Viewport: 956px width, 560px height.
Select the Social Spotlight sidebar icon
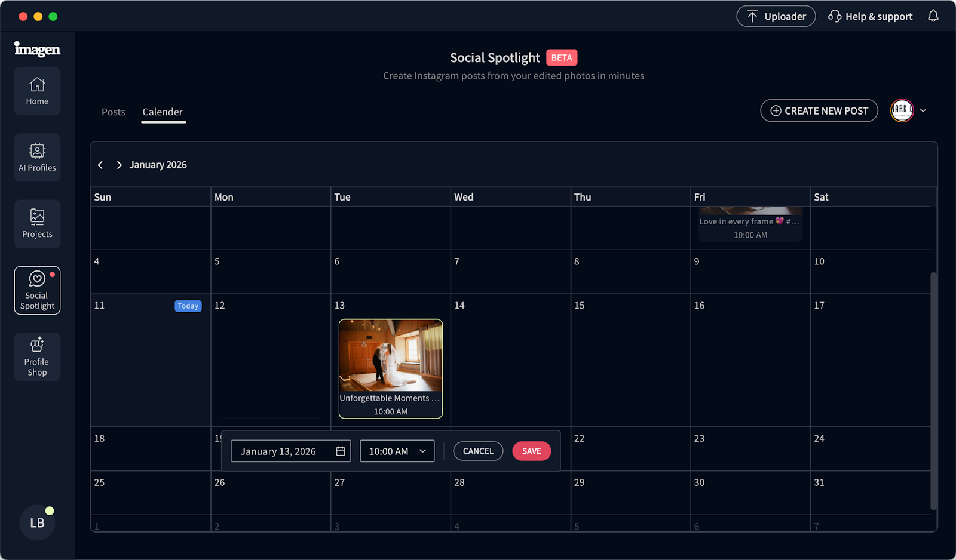pyautogui.click(x=37, y=291)
